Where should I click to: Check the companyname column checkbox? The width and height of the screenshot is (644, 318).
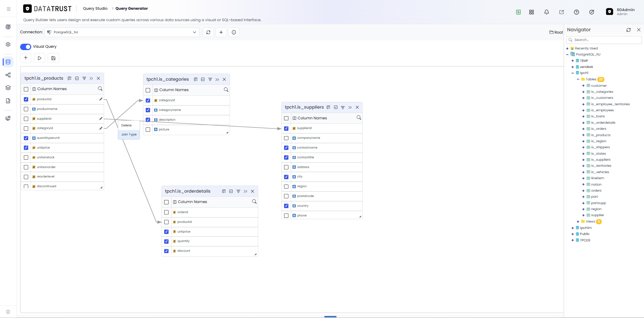pyautogui.click(x=286, y=138)
